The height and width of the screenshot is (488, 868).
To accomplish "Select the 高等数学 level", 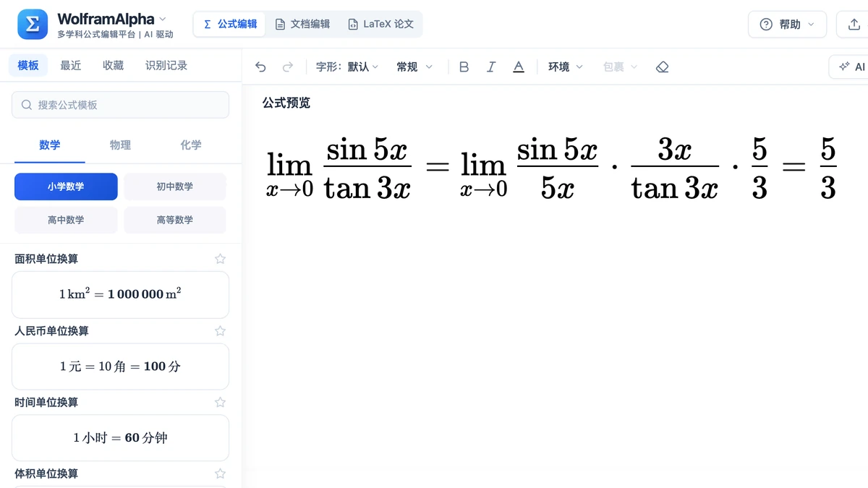I will tap(175, 220).
